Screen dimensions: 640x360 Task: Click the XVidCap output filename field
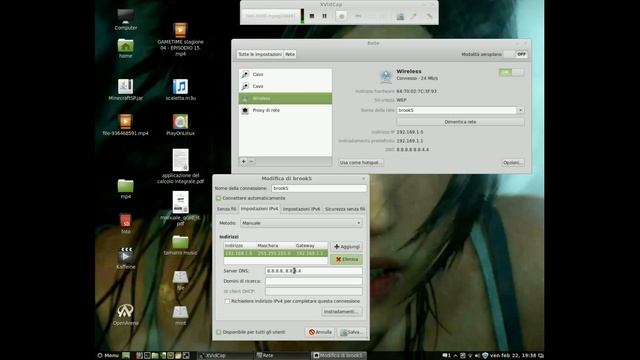[x=271, y=16]
